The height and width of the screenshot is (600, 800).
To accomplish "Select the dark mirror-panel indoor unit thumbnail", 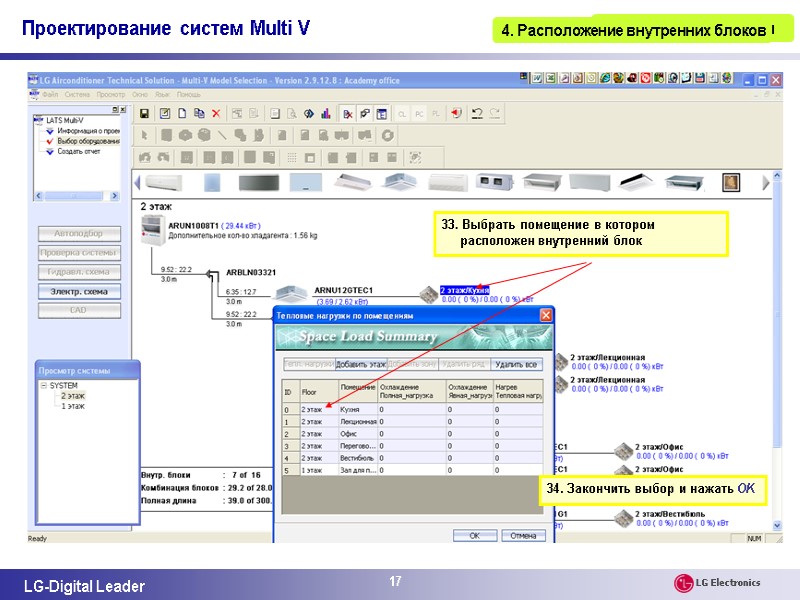I will point(259,182).
